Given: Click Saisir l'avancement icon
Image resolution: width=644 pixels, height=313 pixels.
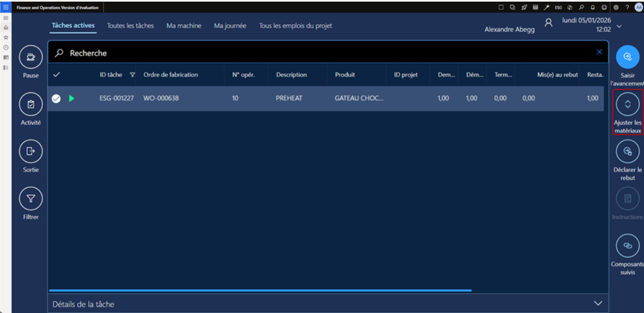Looking at the screenshot, I should (627, 57).
